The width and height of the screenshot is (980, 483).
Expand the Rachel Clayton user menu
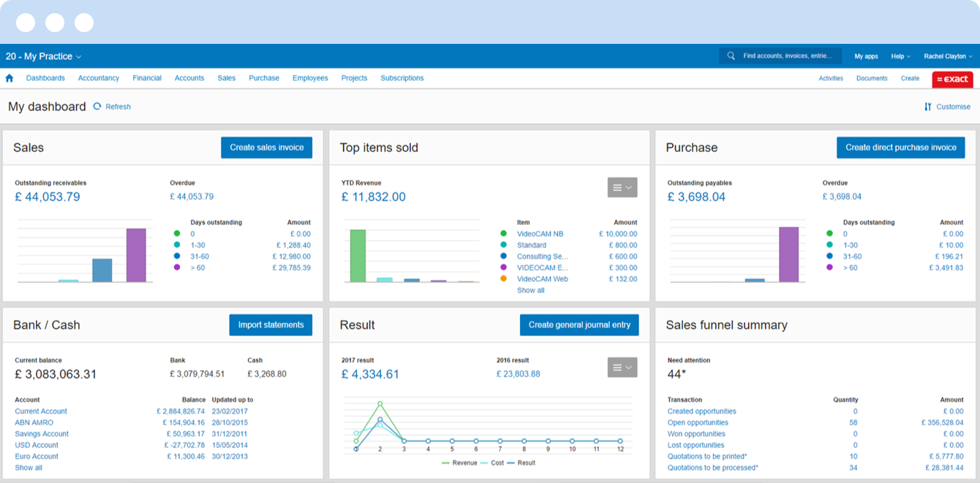[x=948, y=56]
